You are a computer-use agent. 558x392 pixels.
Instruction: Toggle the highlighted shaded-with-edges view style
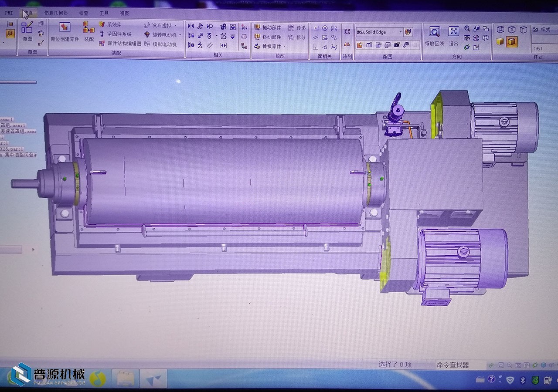[x=512, y=42]
